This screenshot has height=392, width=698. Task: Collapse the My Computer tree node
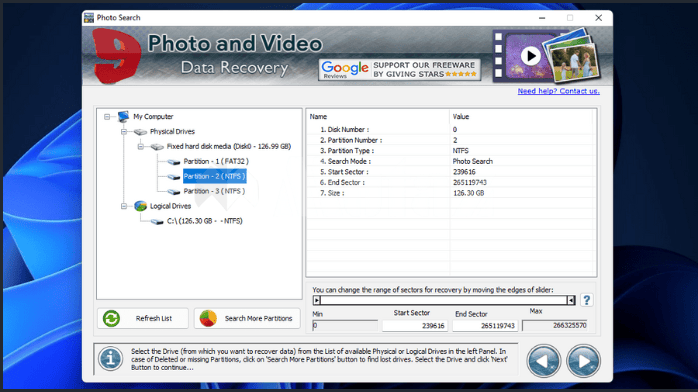[x=107, y=117]
